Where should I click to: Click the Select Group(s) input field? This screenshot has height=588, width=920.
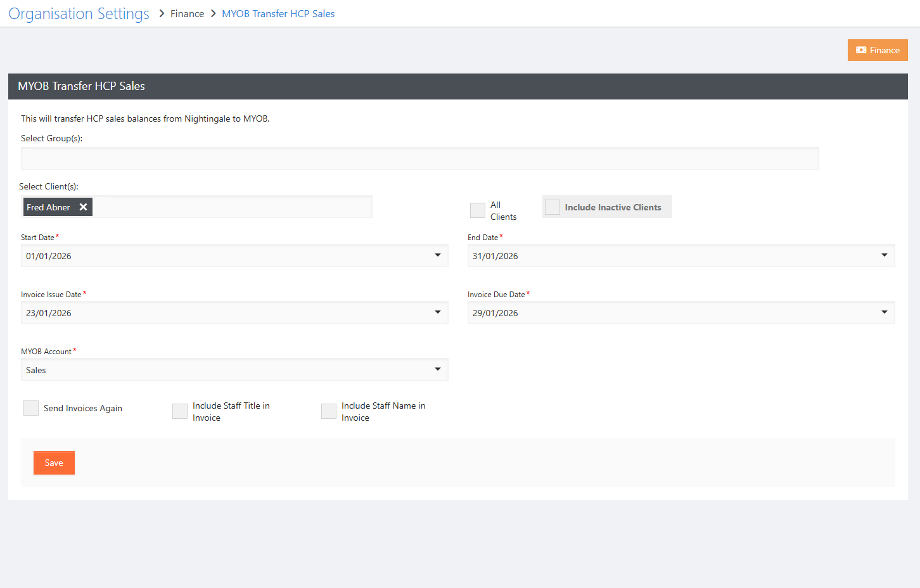420,158
